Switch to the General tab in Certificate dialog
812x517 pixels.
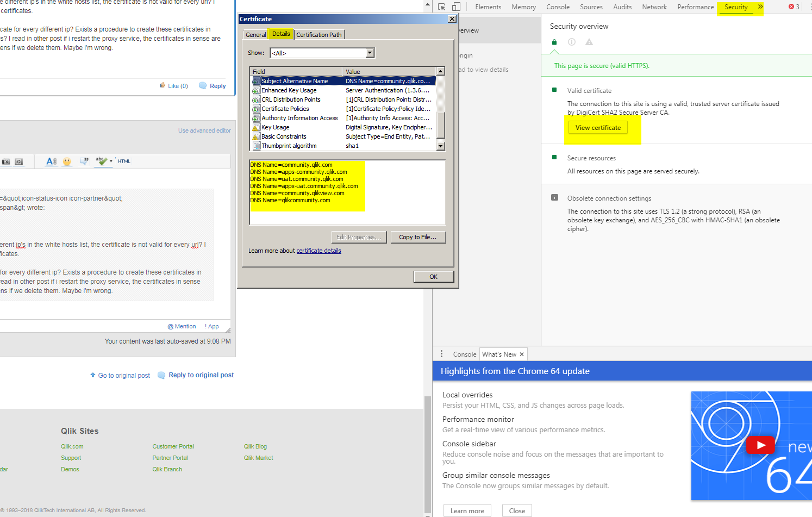coord(255,35)
